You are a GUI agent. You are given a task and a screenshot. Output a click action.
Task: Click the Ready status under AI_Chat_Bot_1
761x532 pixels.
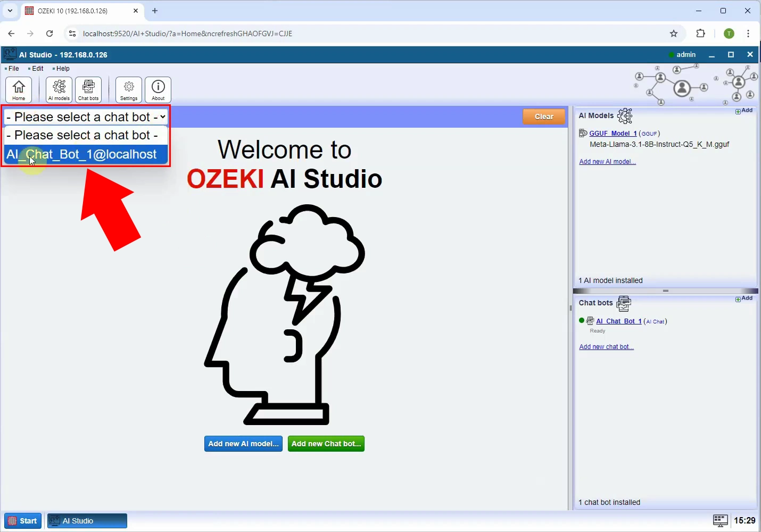coord(598,331)
